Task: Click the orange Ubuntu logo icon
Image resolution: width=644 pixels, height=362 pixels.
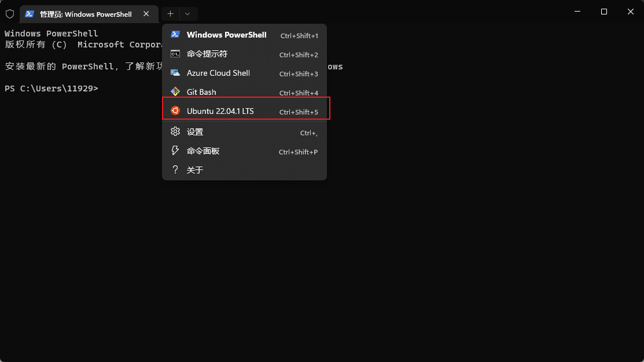Action: point(175,110)
